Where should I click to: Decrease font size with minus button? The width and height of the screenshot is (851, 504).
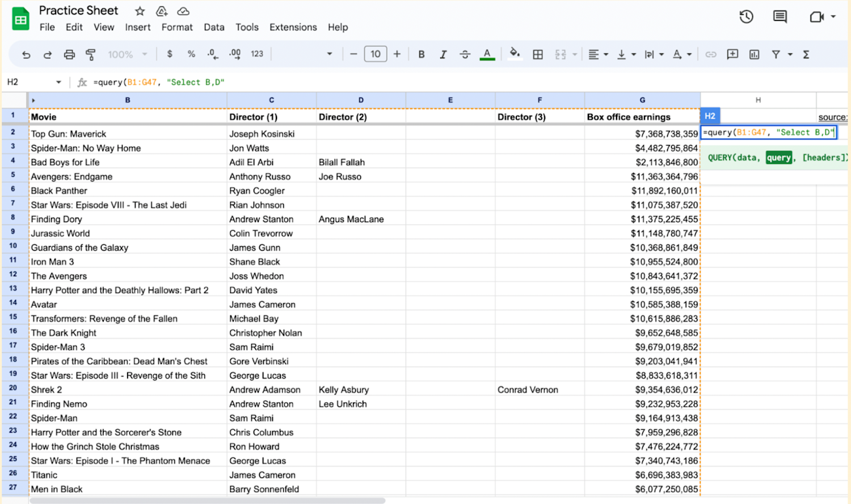[x=353, y=54]
